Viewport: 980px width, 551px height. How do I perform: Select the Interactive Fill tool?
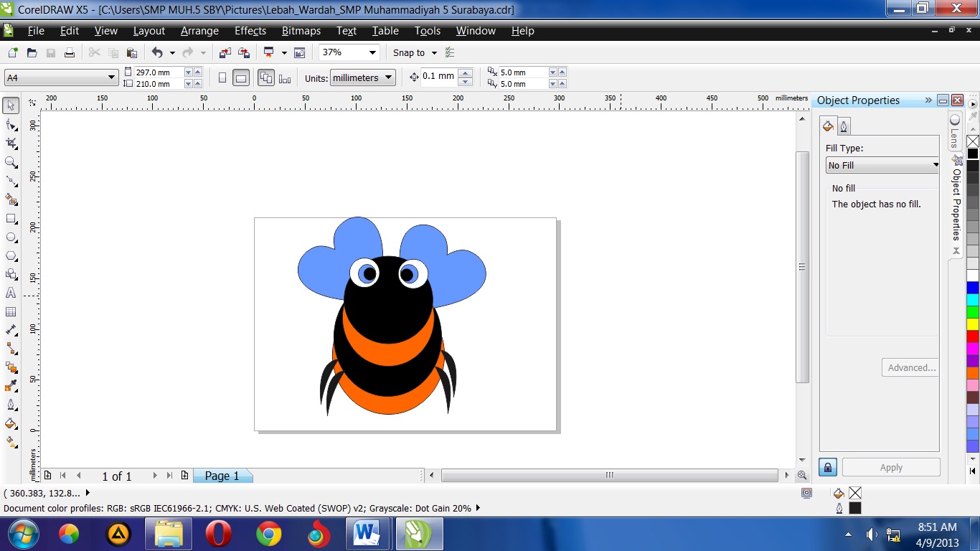coord(11,442)
